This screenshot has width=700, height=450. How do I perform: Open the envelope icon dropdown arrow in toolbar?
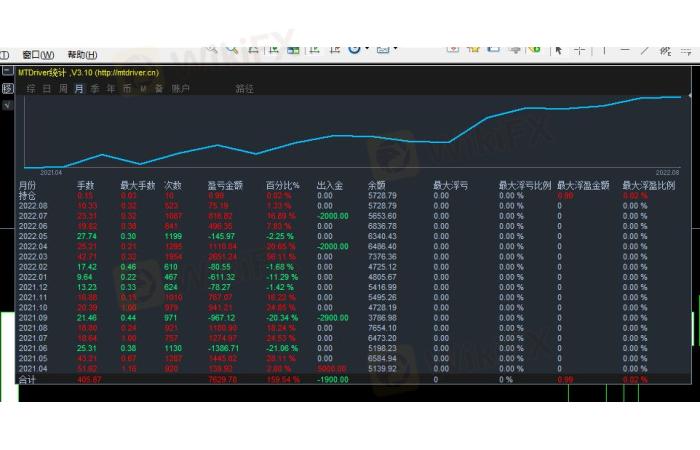pos(396,49)
